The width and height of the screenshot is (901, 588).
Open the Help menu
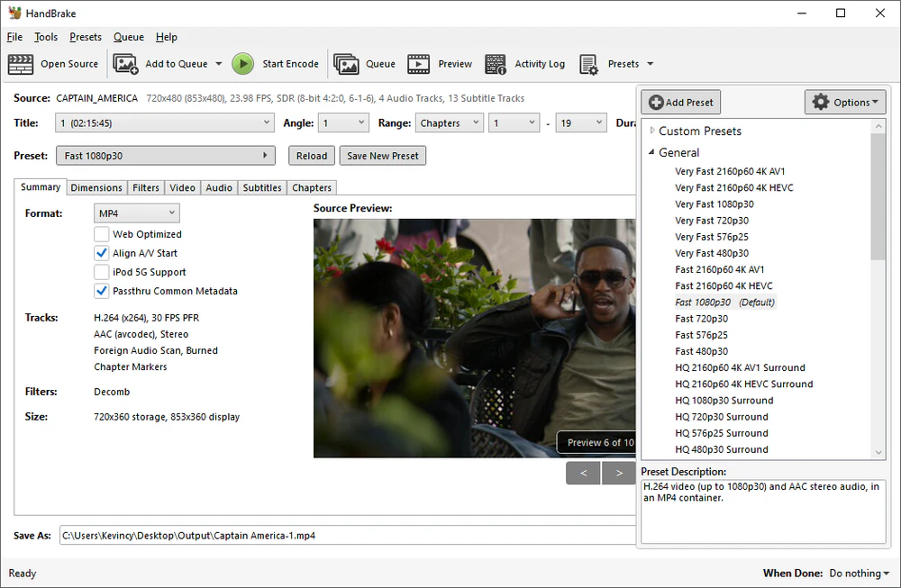click(167, 37)
